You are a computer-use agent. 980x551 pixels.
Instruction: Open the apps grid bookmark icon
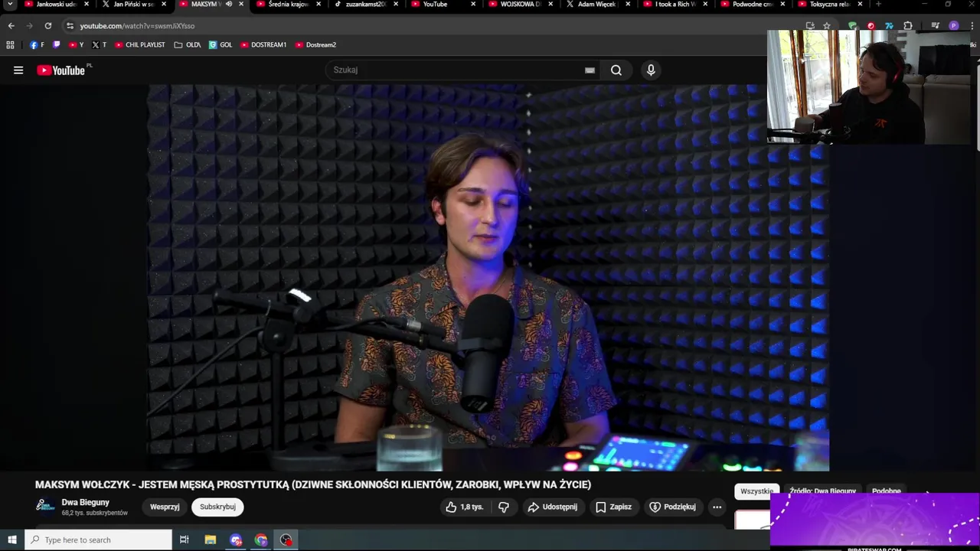(x=10, y=45)
